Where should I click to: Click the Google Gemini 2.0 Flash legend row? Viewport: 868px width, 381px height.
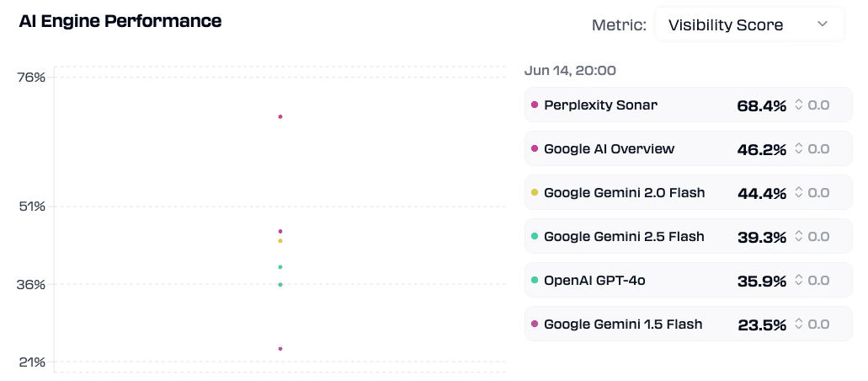coord(688,192)
